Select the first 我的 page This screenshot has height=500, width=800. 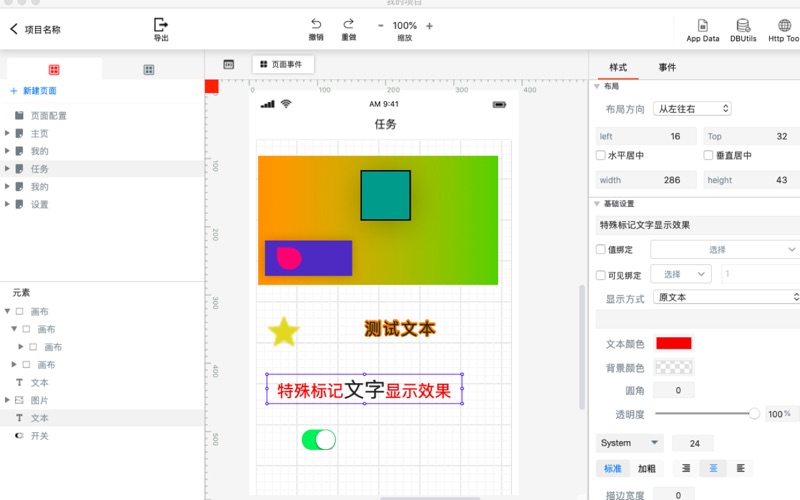pos(39,151)
